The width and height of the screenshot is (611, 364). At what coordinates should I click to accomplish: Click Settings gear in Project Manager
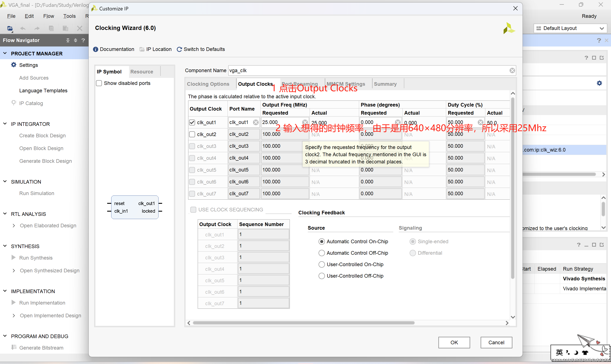14,65
